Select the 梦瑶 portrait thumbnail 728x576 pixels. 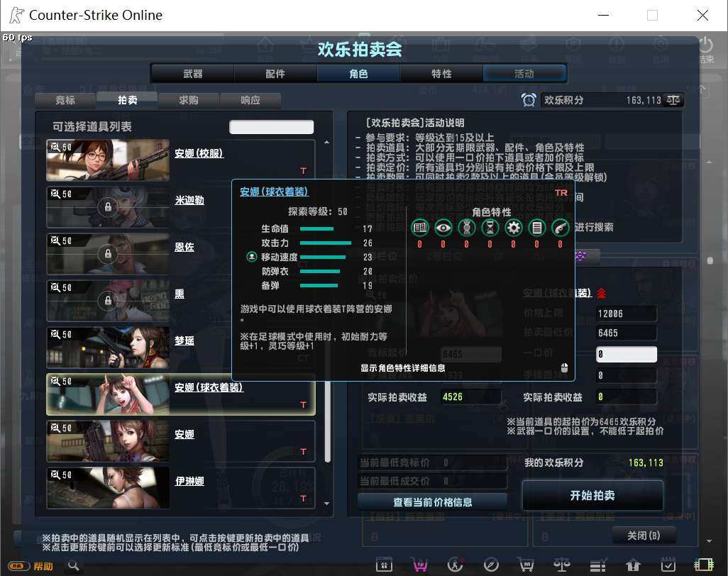[x=108, y=348]
